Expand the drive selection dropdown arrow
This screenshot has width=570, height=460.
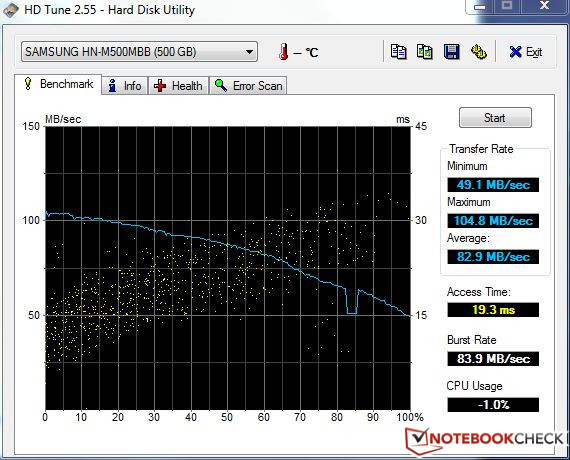point(249,52)
